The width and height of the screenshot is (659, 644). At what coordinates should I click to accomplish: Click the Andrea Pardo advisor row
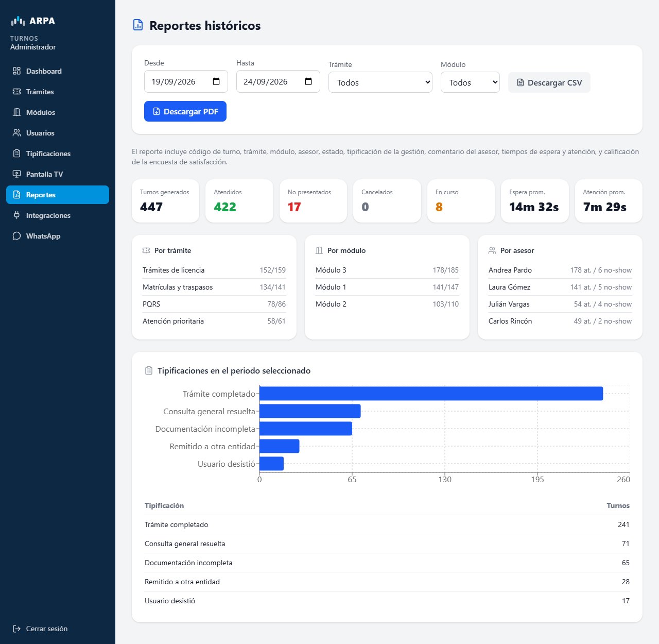click(x=560, y=270)
